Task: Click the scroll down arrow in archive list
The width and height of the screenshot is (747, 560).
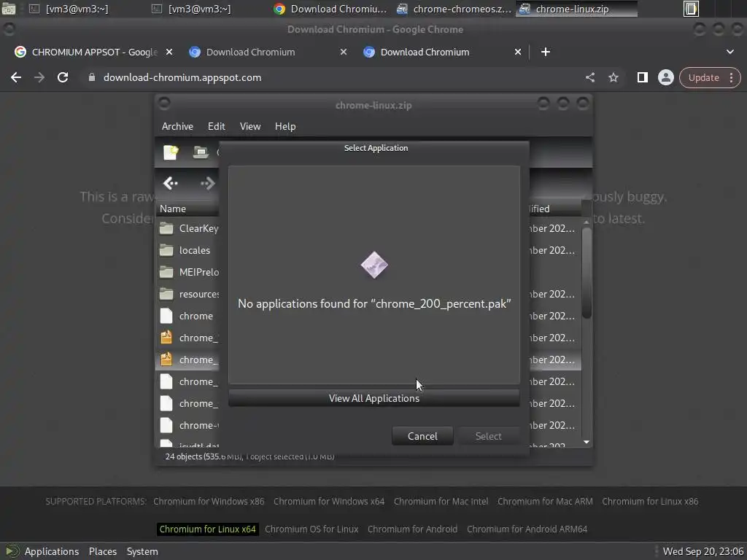Action: 587,443
